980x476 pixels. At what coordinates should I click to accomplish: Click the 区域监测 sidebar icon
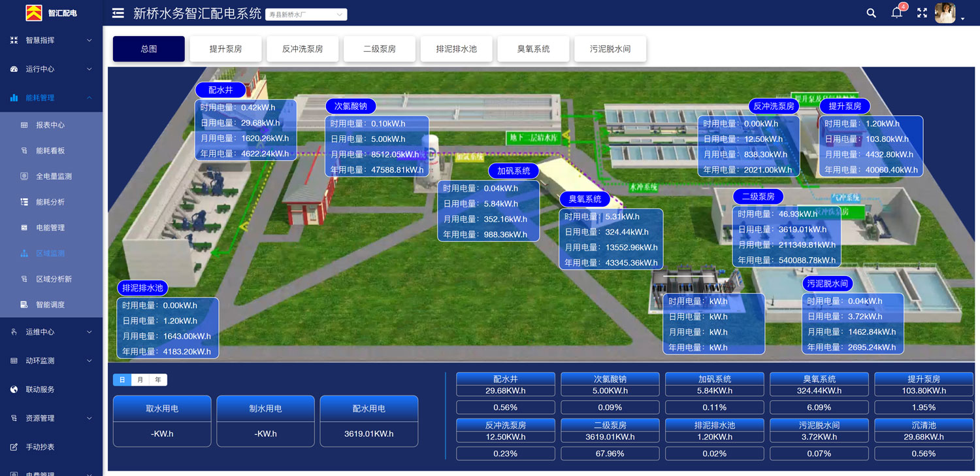coord(24,254)
